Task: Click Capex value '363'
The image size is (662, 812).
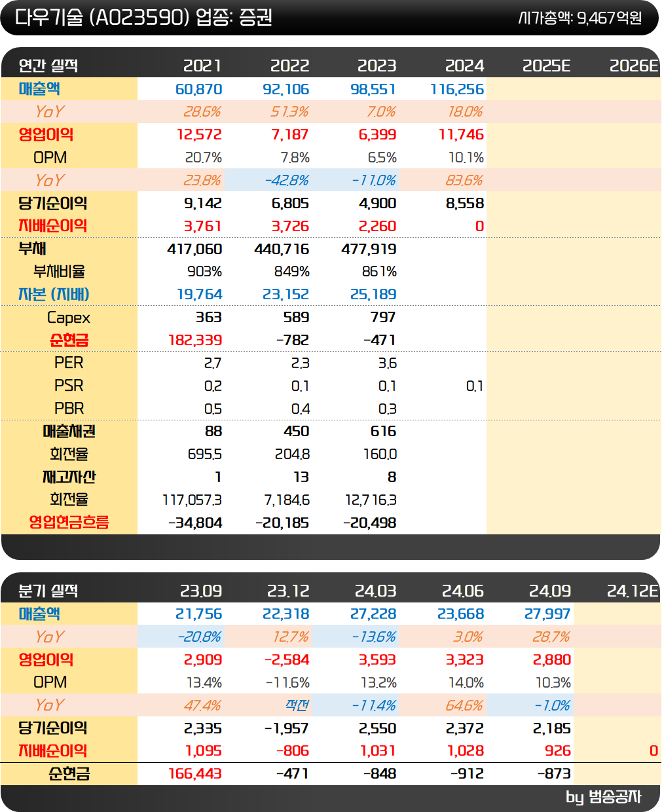Action: point(209,317)
